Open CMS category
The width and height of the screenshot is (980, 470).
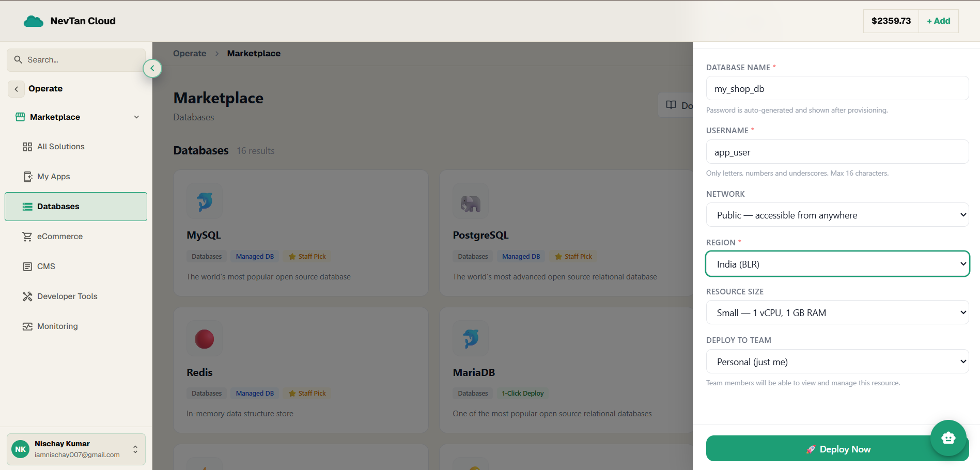click(x=76, y=267)
